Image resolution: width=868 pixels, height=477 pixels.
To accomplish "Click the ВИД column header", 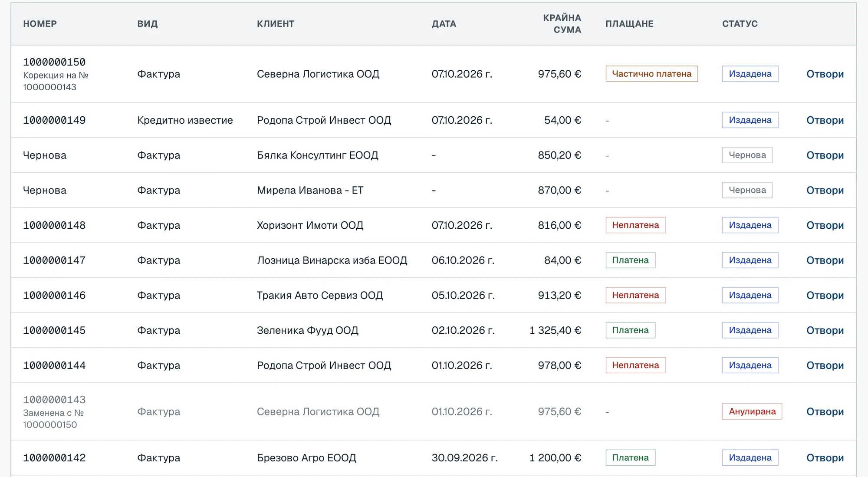I will coord(148,24).
